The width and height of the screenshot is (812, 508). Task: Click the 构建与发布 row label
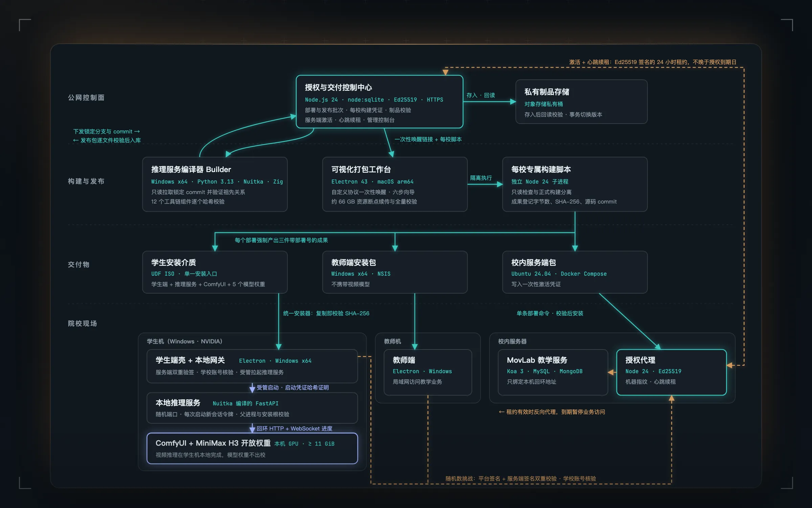[x=86, y=181]
